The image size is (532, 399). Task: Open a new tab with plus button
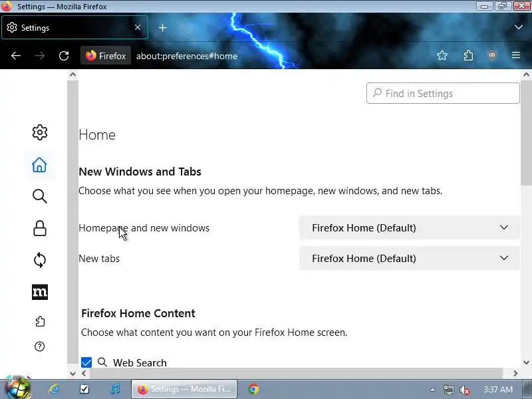(x=162, y=28)
